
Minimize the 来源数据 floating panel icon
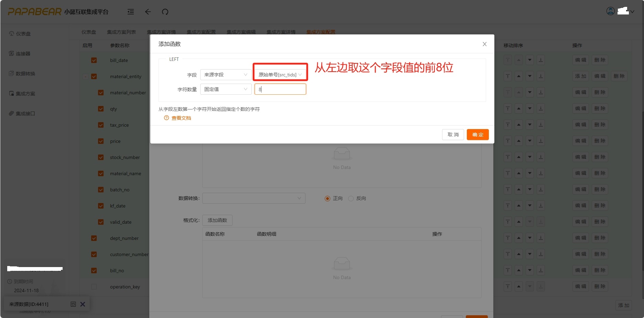pyautogui.click(x=73, y=304)
